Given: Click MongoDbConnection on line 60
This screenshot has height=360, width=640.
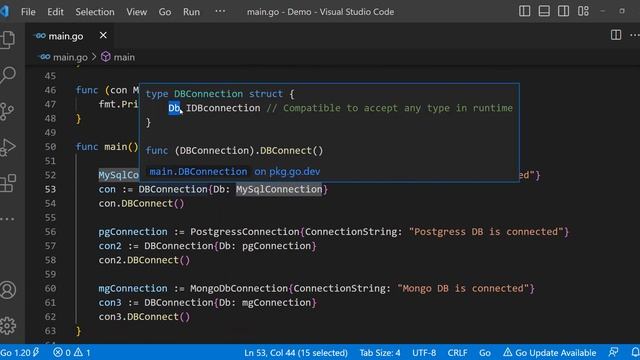Looking at the screenshot, I should (239, 289).
